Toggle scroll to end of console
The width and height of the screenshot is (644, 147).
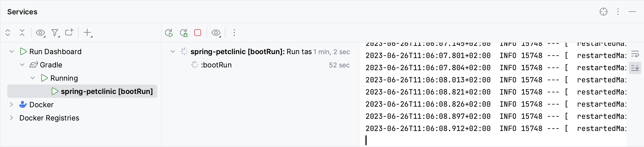pos(635,68)
